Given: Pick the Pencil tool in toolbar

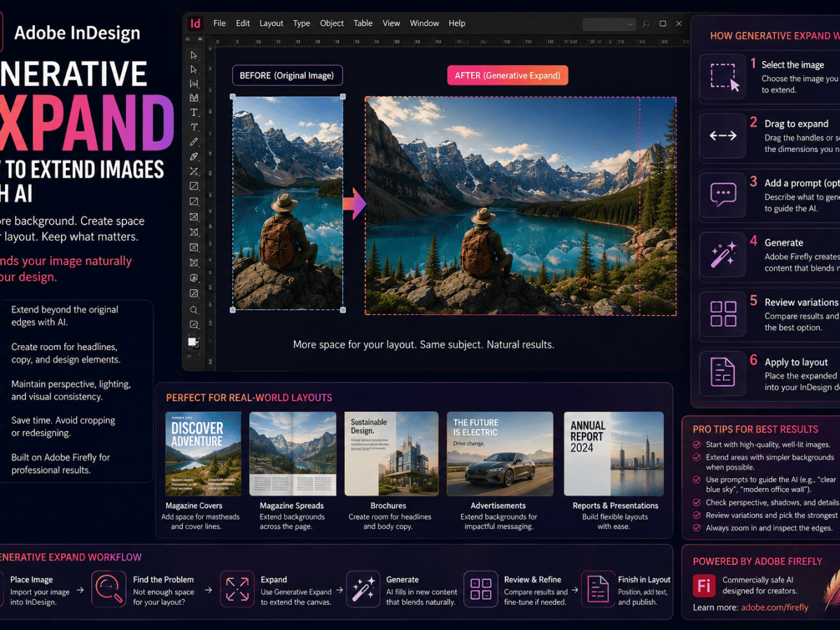Looking at the screenshot, I should pos(194,142).
